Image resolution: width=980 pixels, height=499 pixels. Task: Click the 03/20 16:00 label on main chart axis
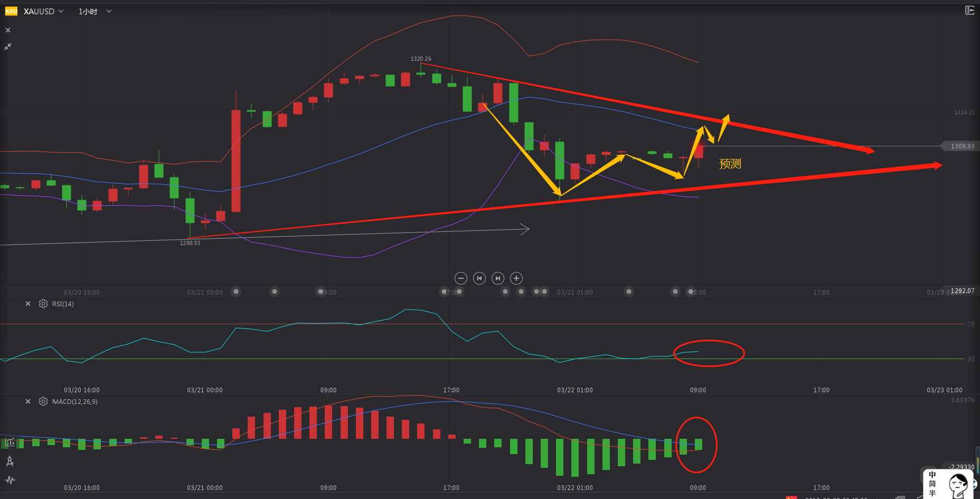[x=82, y=293]
